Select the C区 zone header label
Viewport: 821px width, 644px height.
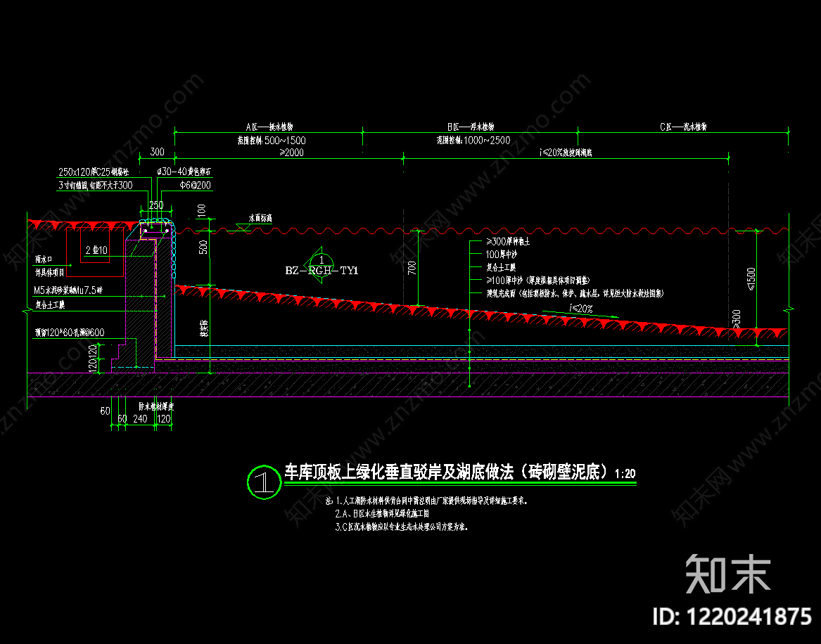click(683, 127)
